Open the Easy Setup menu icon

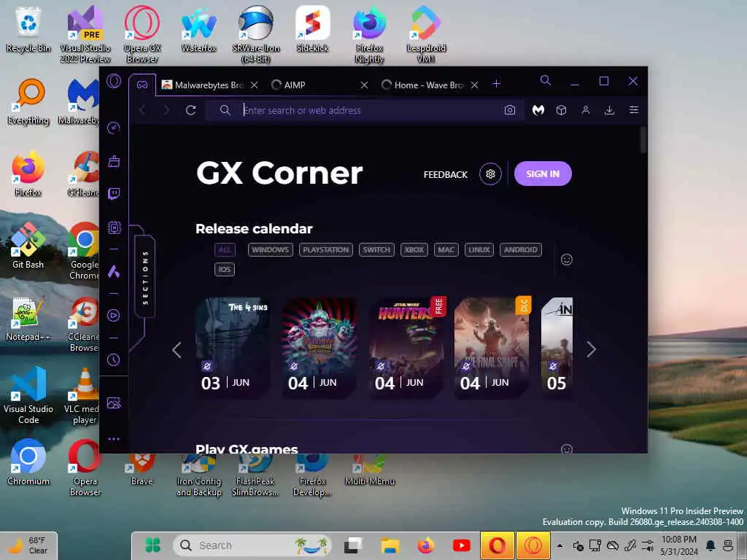[634, 111]
